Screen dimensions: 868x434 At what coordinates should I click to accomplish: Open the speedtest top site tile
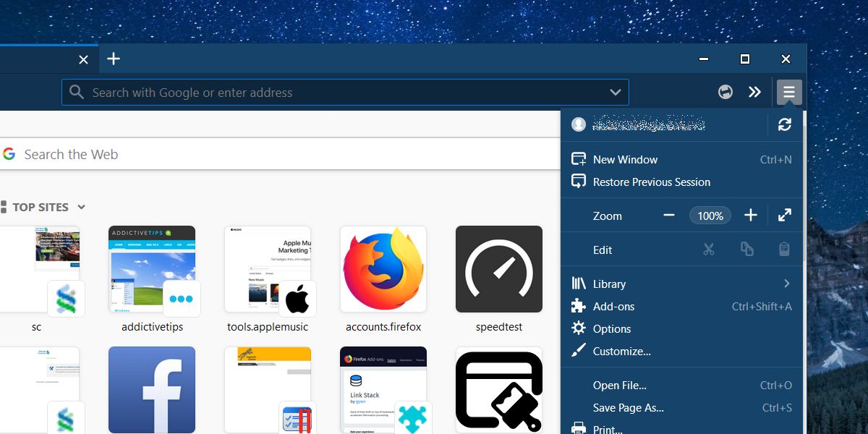click(x=499, y=269)
